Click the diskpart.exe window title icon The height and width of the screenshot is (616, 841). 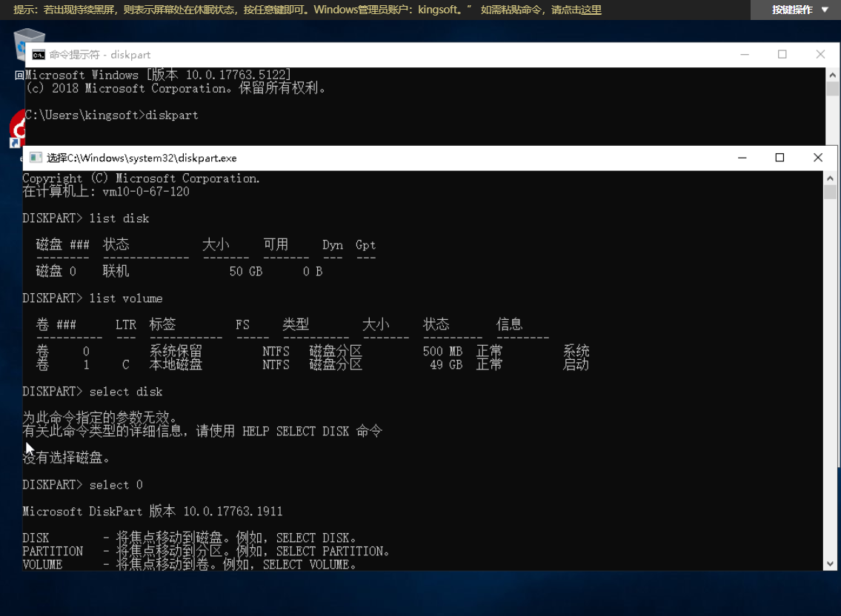[36, 158]
